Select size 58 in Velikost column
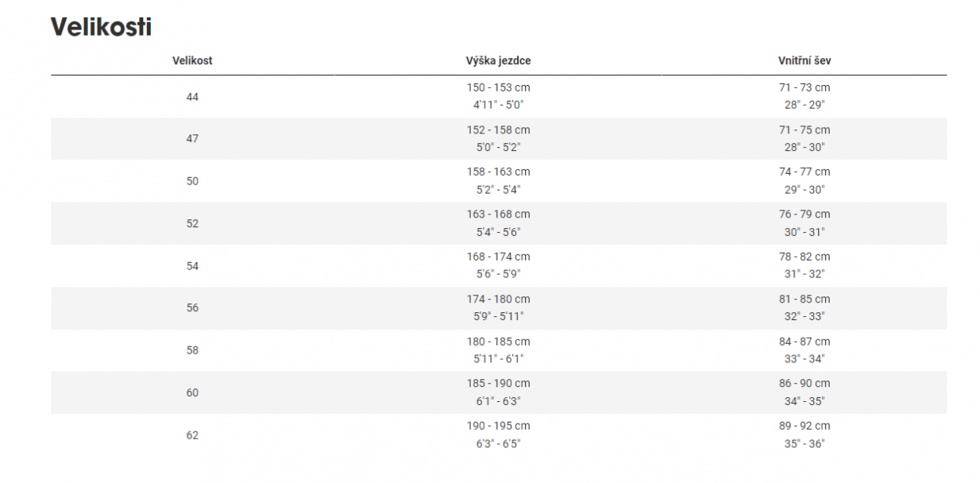 [192, 350]
